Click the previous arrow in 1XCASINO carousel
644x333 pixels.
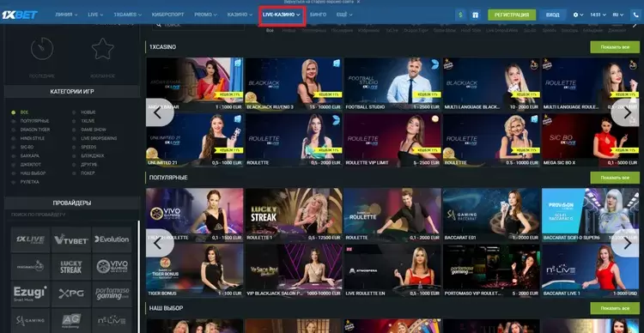point(160,112)
